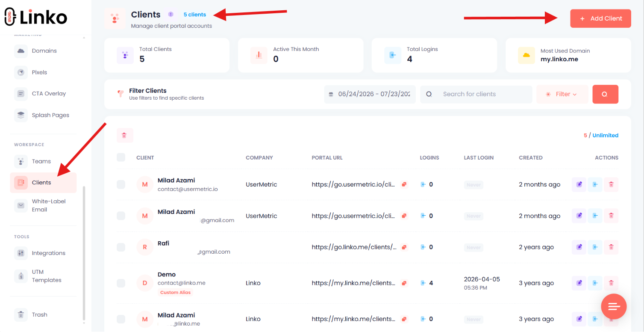The width and height of the screenshot is (644, 332).
Task: Open Splash Pages
Action: [43, 115]
